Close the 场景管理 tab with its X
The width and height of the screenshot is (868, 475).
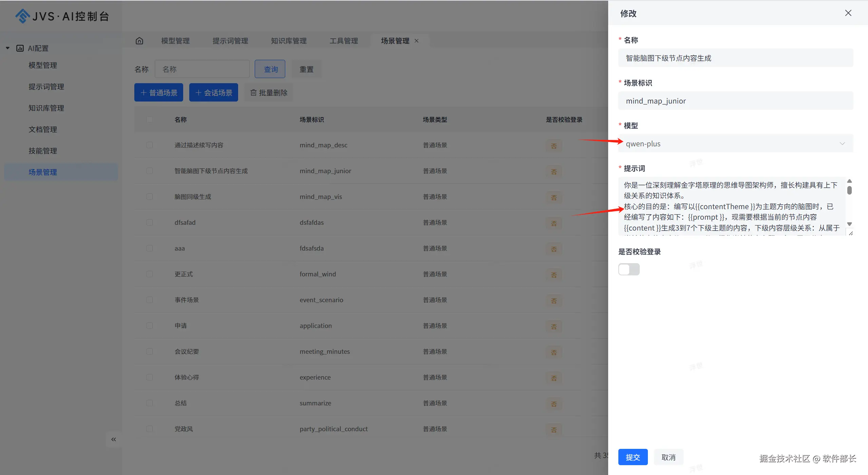click(x=417, y=41)
